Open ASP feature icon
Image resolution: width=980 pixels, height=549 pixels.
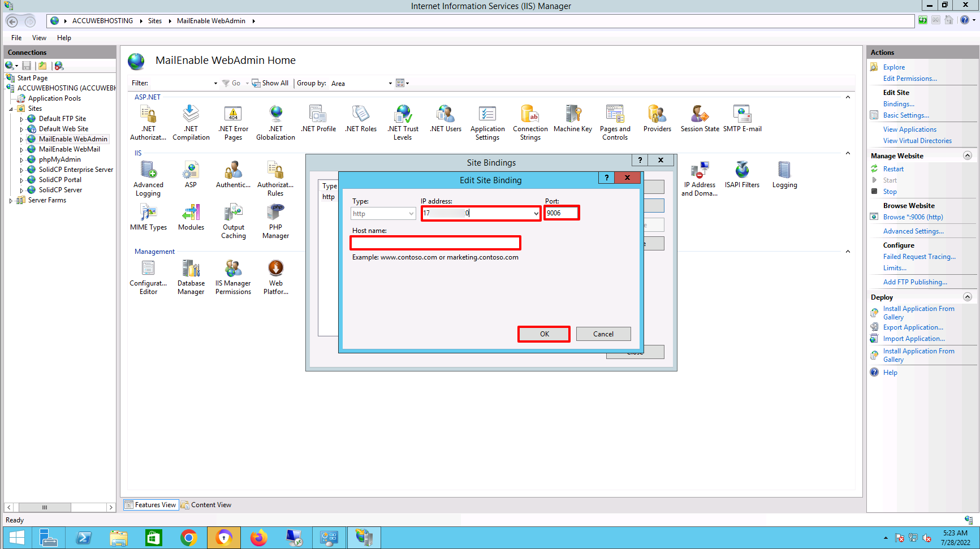pyautogui.click(x=191, y=175)
